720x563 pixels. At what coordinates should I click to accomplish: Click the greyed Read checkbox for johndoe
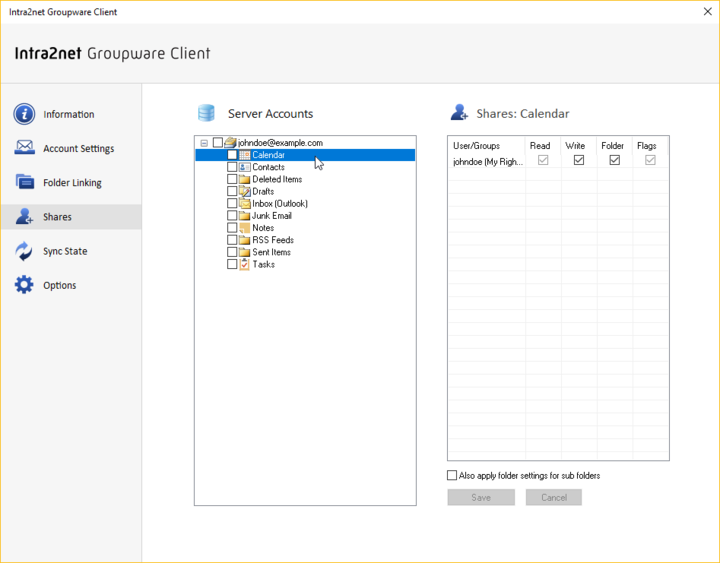(x=543, y=160)
